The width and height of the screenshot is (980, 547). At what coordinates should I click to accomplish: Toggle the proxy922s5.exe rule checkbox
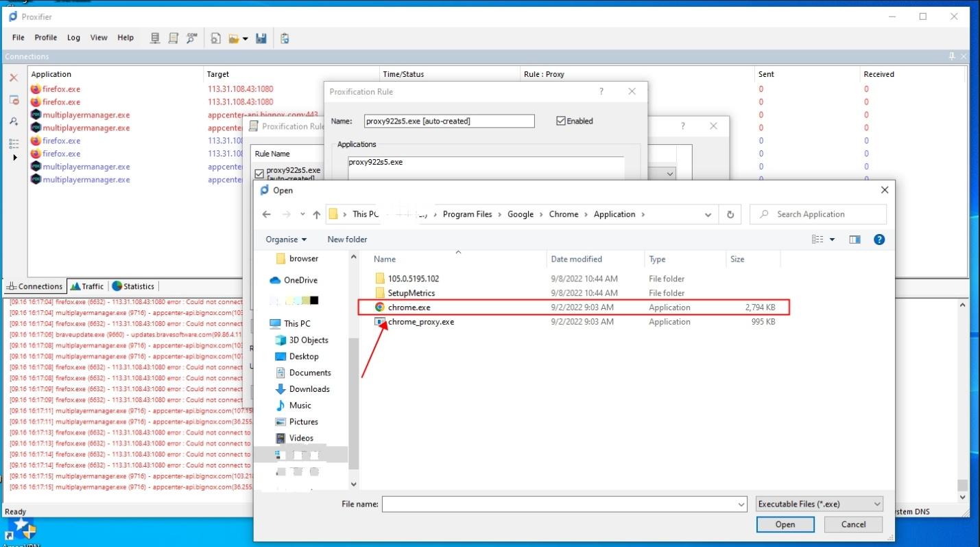coord(259,174)
